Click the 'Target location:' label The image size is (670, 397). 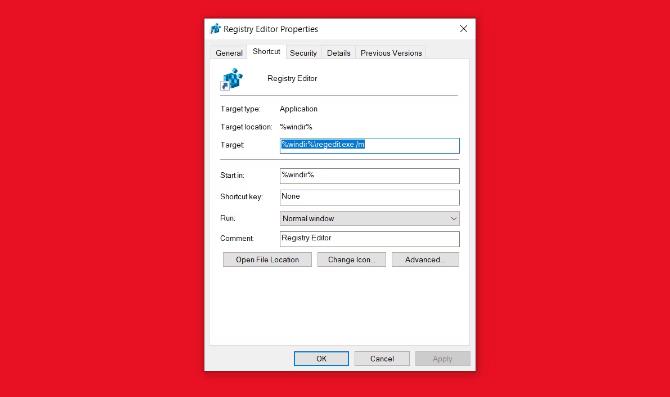[x=246, y=127]
